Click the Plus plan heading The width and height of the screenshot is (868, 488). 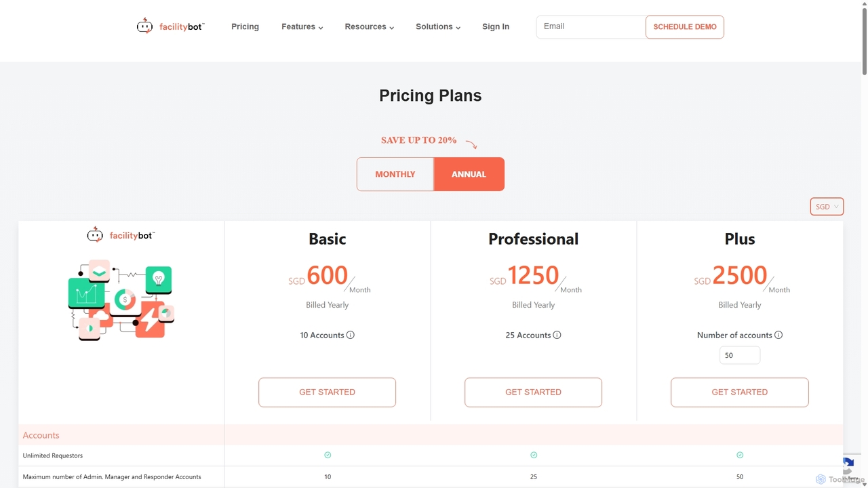(x=740, y=239)
